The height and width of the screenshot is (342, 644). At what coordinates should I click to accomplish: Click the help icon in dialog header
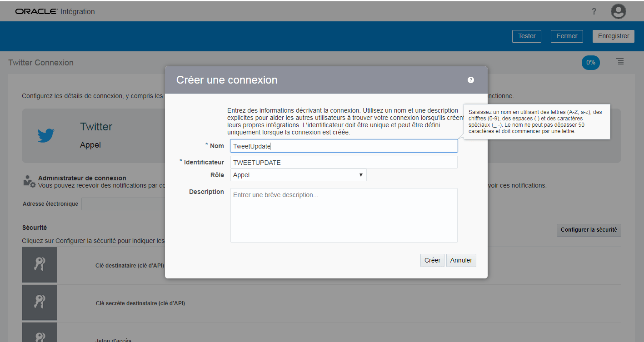point(470,80)
